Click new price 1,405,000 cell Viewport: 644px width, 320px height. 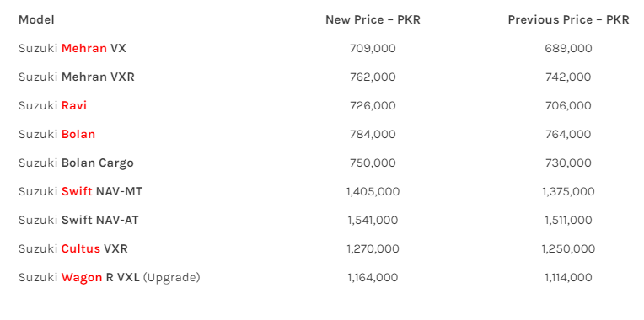coord(373,192)
